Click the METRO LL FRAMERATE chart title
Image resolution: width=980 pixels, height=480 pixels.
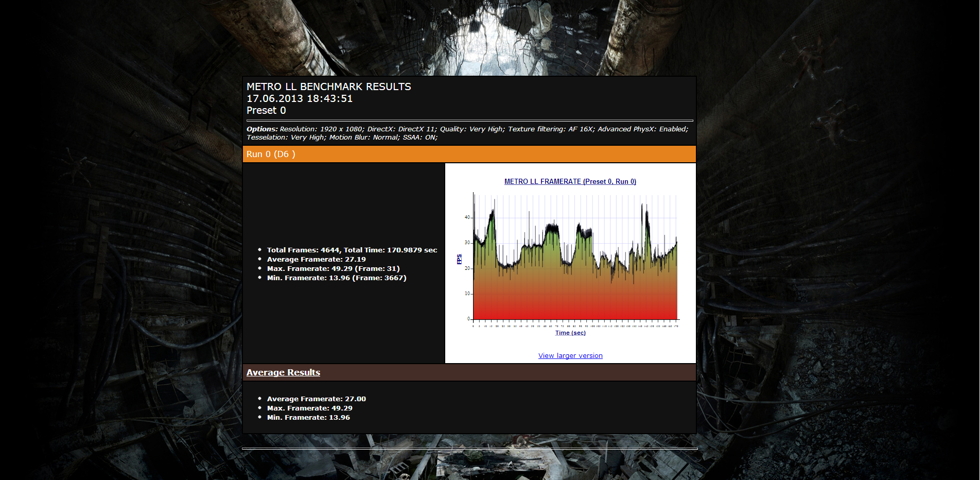point(570,181)
